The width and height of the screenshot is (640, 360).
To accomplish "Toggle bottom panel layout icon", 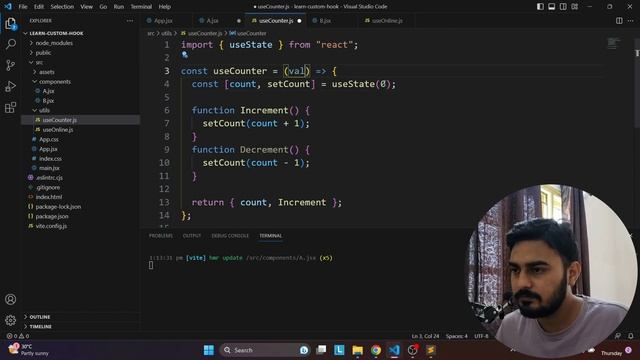I will click(x=551, y=7).
